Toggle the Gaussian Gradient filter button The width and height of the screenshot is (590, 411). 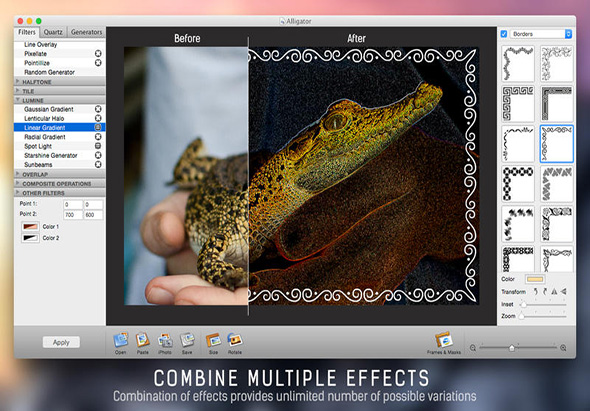(98, 109)
